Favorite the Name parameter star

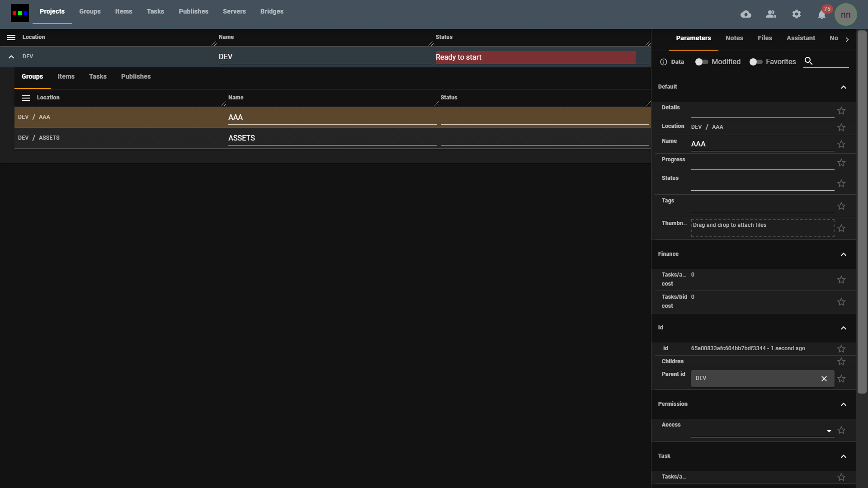coord(841,144)
